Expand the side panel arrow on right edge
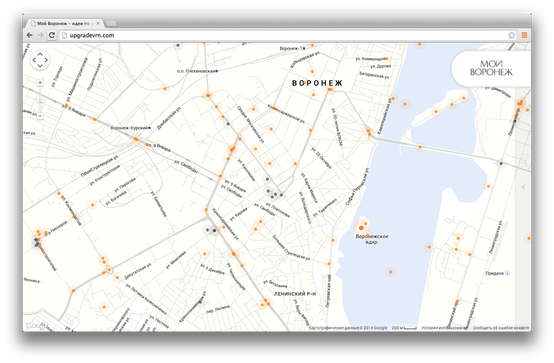The image size is (554, 363). point(523,187)
